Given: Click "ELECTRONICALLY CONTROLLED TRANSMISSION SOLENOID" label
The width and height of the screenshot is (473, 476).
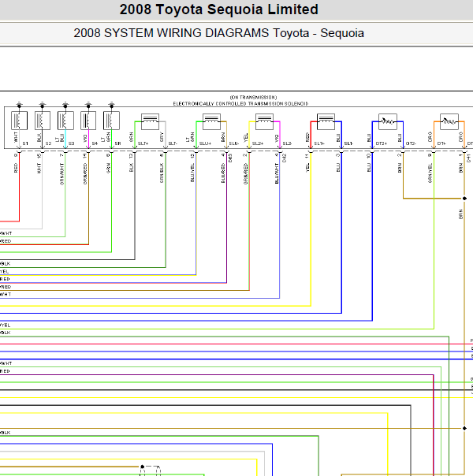Looking at the screenshot, I should click(240, 104).
